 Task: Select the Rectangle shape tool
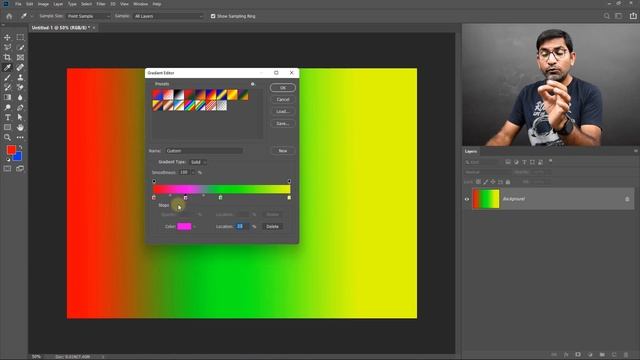[x=7, y=127]
